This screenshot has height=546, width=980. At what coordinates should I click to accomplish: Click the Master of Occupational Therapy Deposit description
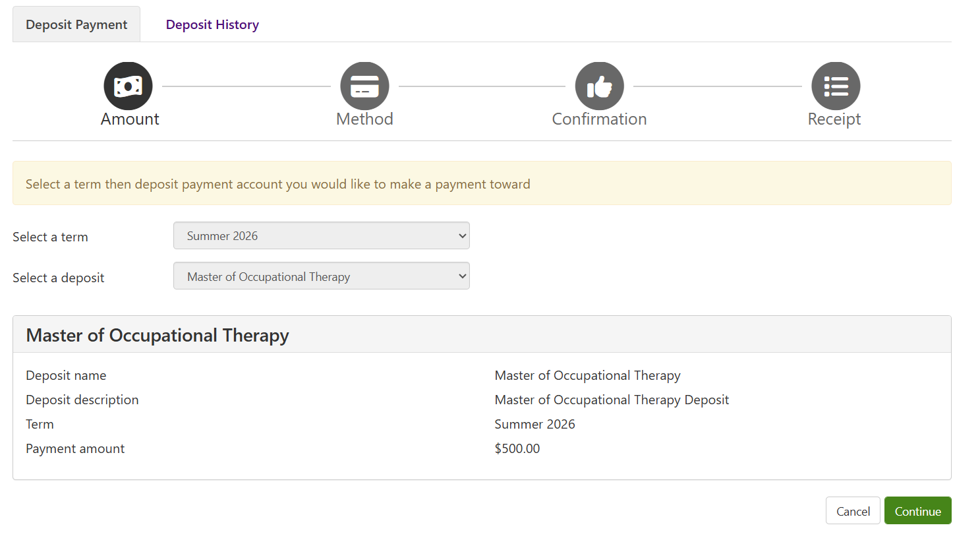click(612, 400)
